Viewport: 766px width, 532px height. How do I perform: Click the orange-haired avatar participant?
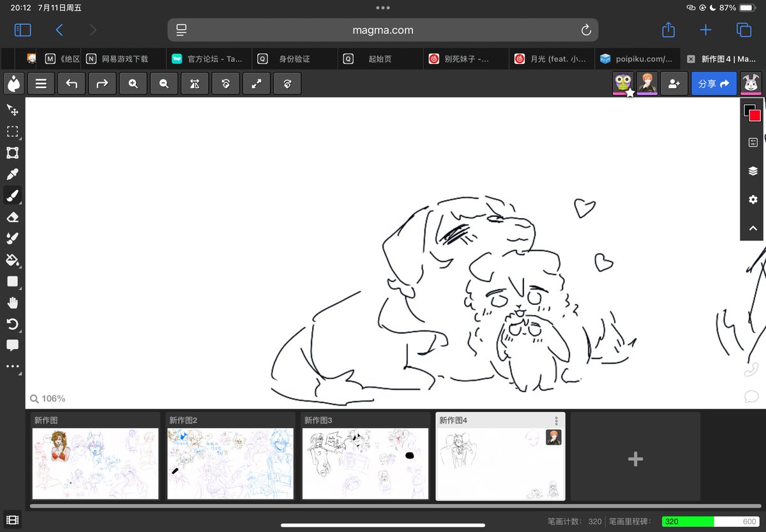[647, 84]
